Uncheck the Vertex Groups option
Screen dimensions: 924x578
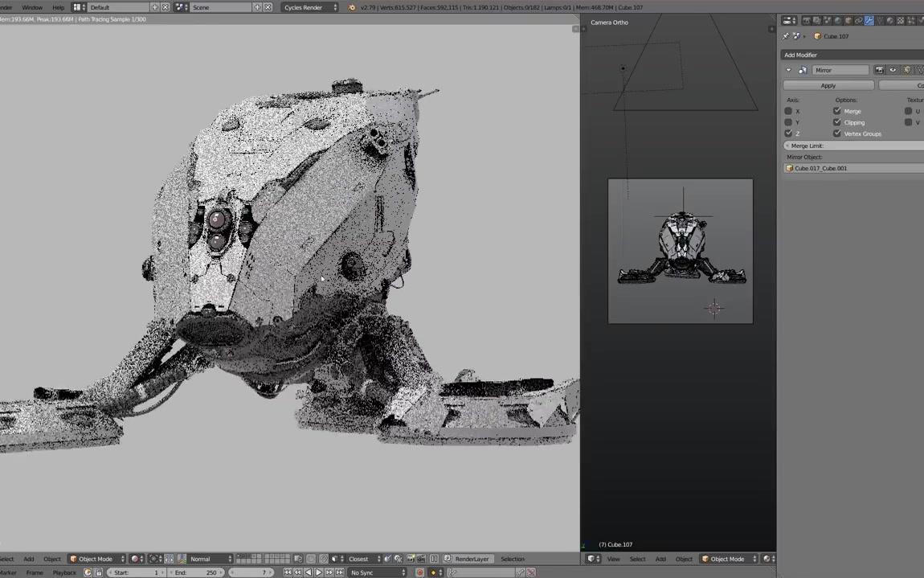(837, 133)
